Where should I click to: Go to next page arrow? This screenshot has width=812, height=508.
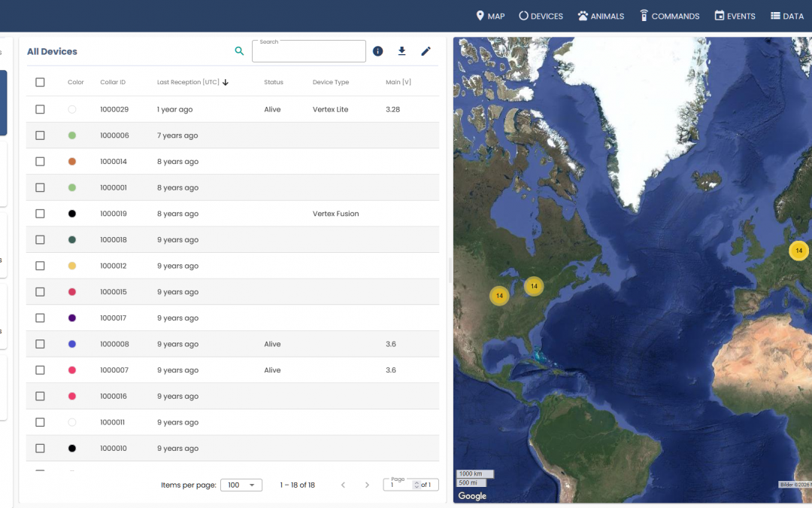pos(367,485)
